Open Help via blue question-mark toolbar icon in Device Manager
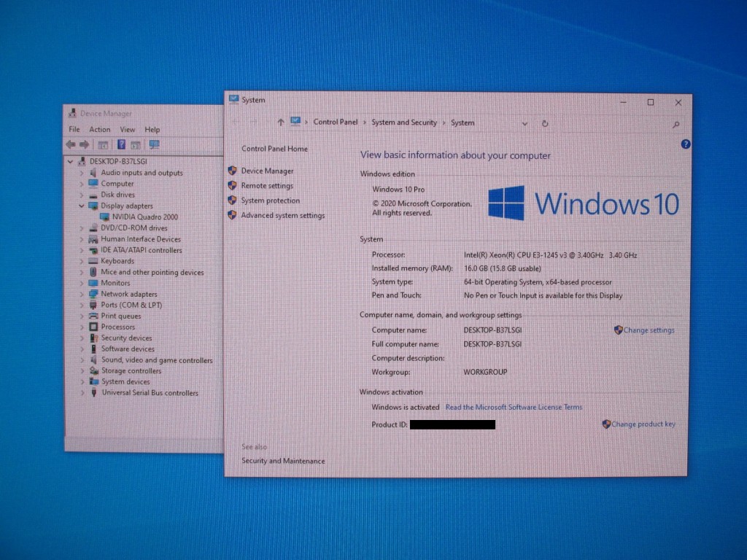 click(x=122, y=144)
